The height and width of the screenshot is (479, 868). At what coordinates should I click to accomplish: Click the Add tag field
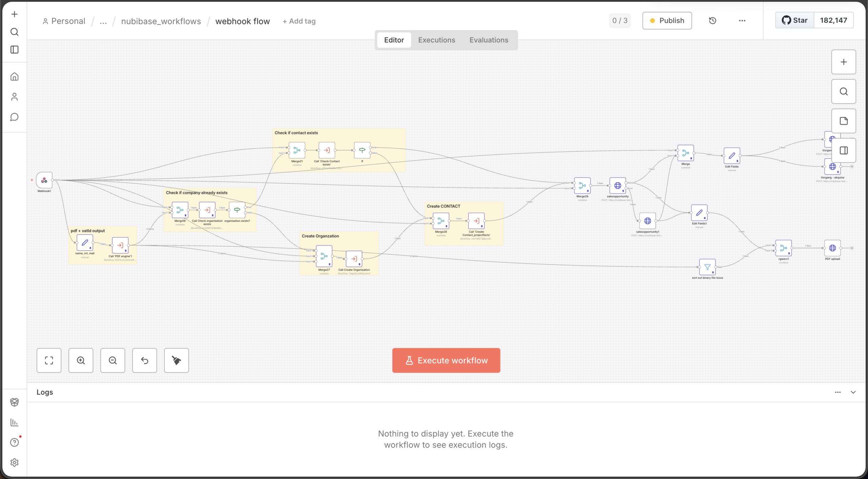coord(299,21)
